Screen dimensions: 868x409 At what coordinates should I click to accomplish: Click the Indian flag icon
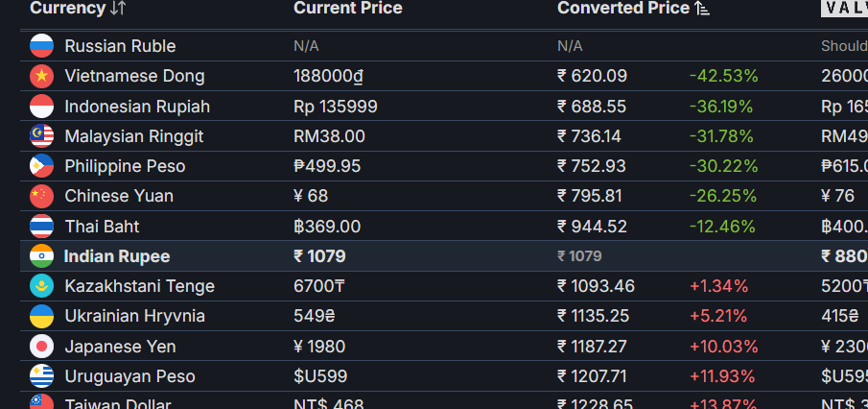41,256
